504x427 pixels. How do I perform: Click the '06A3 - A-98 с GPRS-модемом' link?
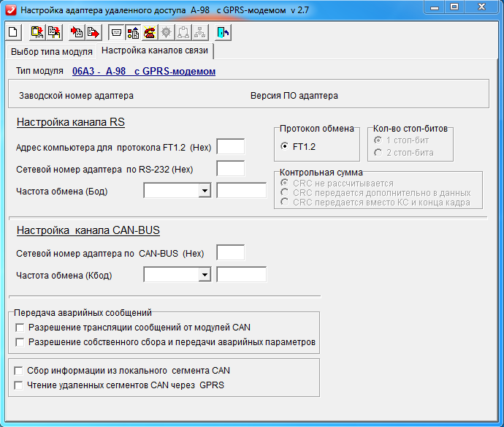tap(144, 72)
